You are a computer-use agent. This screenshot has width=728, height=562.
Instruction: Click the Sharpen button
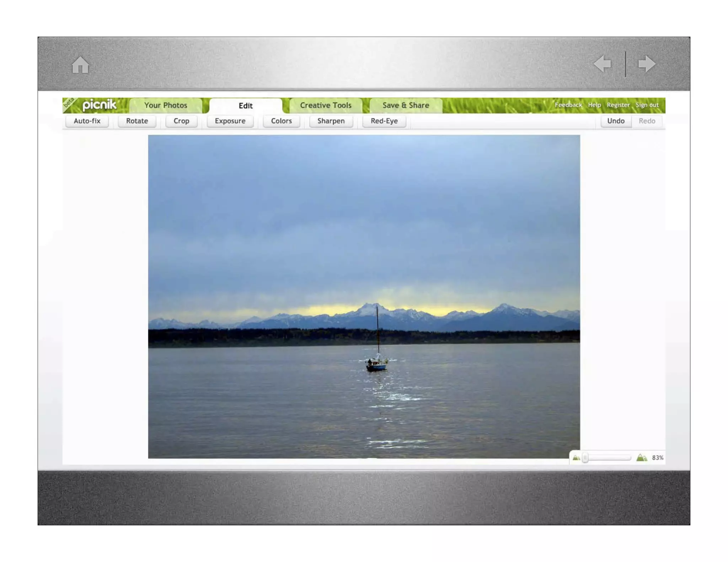pyautogui.click(x=331, y=121)
